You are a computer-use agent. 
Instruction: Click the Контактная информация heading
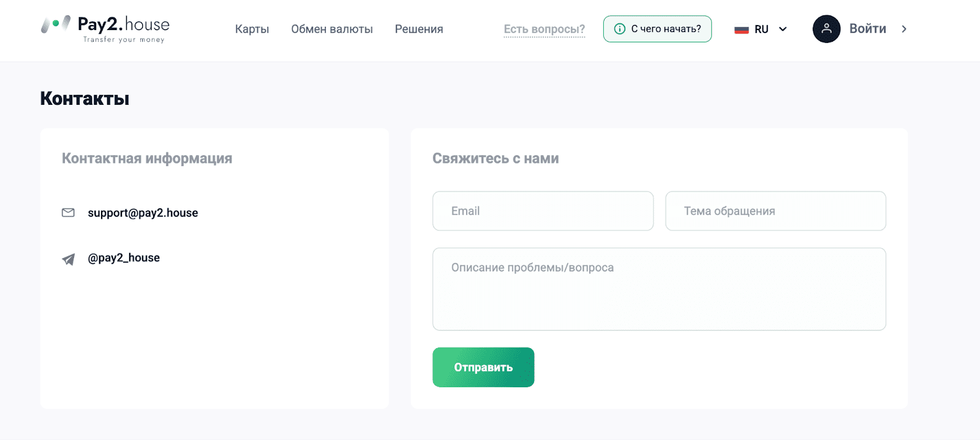(147, 159)
